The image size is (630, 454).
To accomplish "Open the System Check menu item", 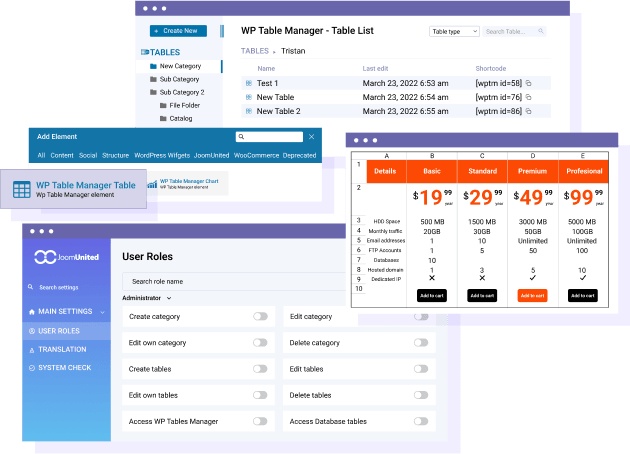I will tap(66, 368).
